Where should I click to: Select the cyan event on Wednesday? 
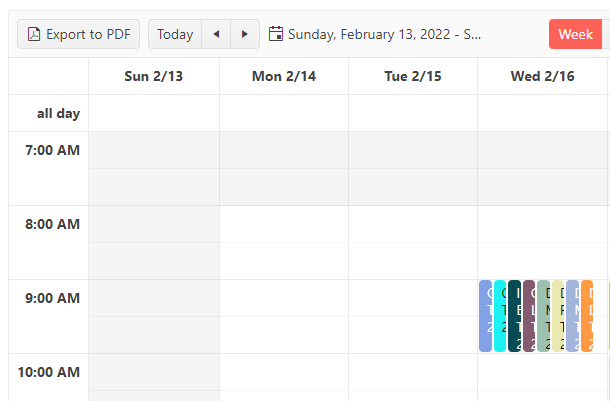500,316
